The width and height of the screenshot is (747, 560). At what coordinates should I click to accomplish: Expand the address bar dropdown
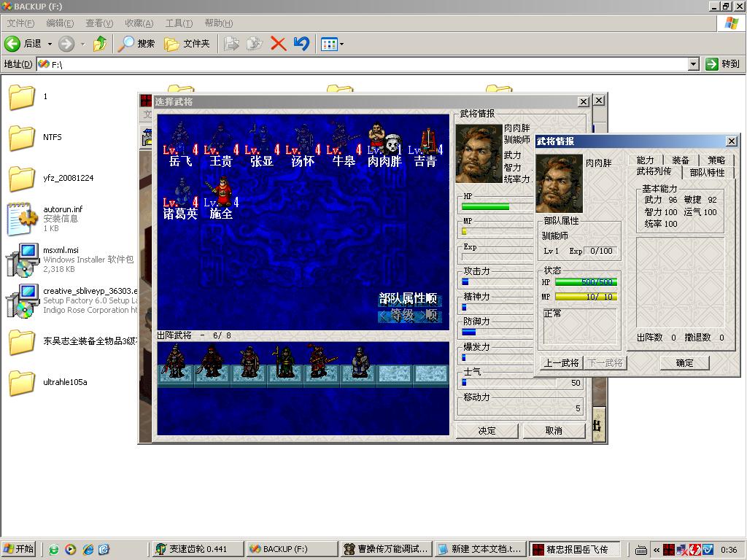pyautogui.click(x=694, y=64)
